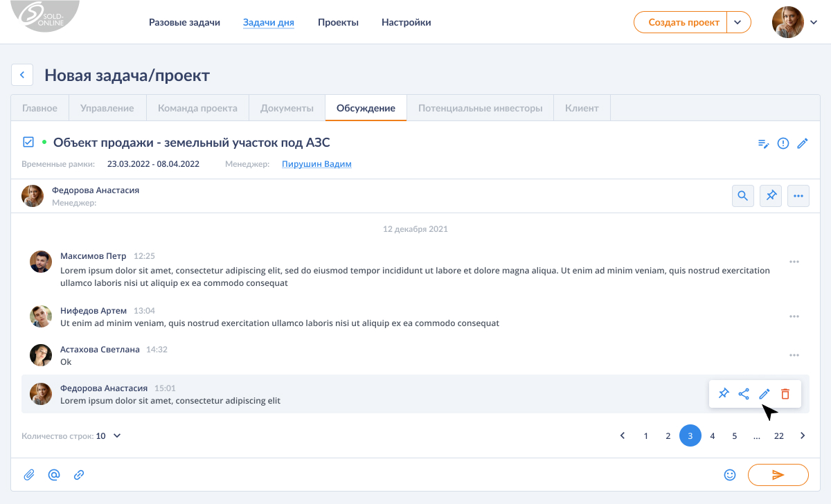This screenshot has height=504, width=831.
Task: Open the chat header more options button
Action: [x=798, y=196]
